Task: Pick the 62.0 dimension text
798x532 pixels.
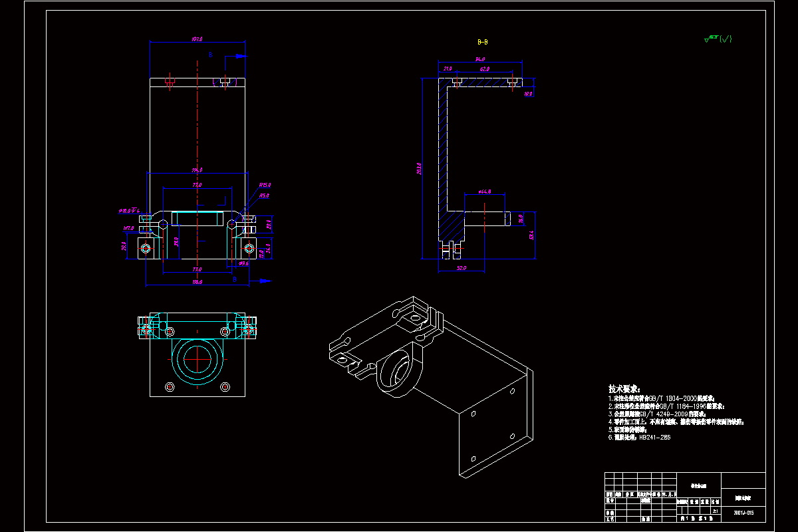Action: point(485,68)
